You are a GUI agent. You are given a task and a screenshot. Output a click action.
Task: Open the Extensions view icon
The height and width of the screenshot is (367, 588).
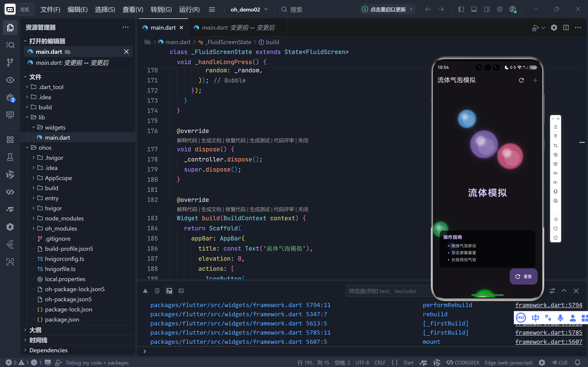click(x=10, y=140)
